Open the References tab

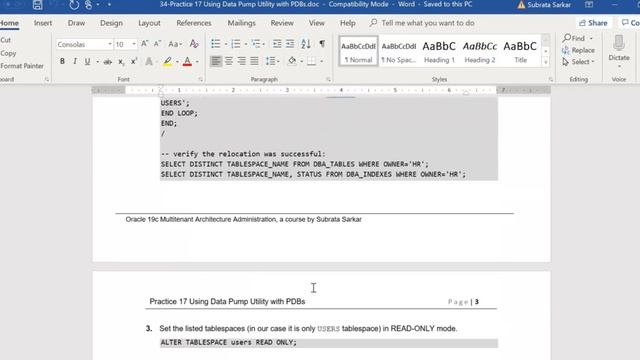[x=194, y=23]
